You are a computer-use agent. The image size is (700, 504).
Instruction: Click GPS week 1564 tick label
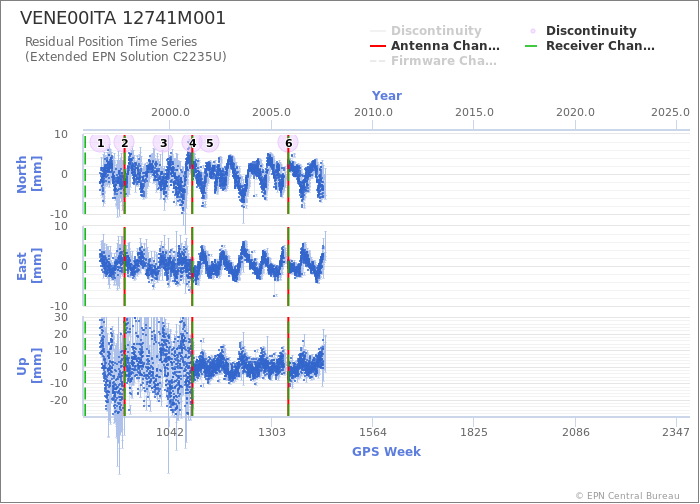[373, 432]
